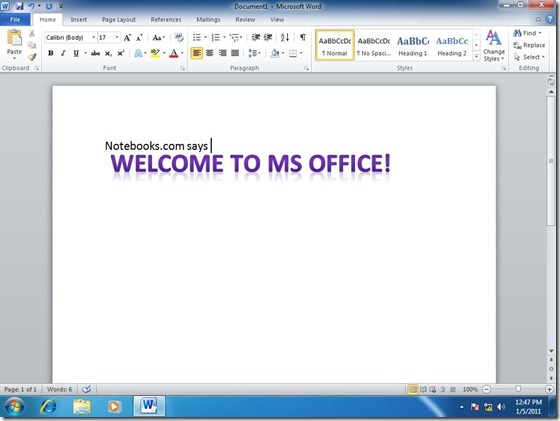Apply red font color button
560x421 pixels.
click(174, 54)
